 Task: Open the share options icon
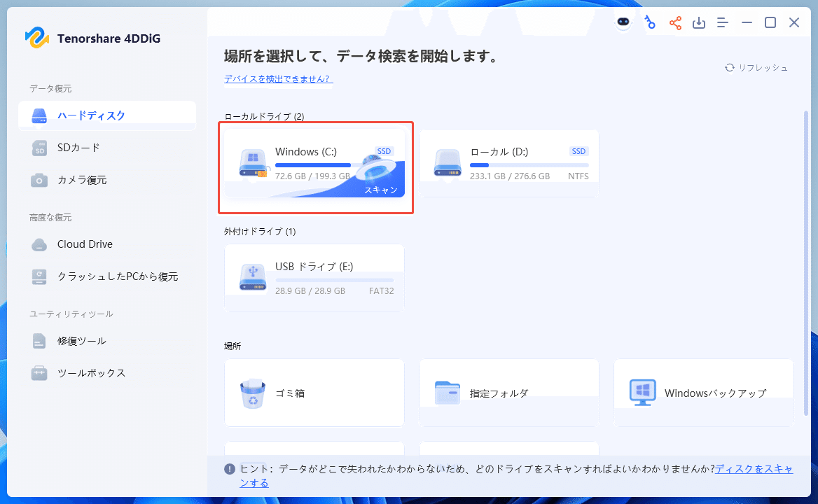click(674, 22)
